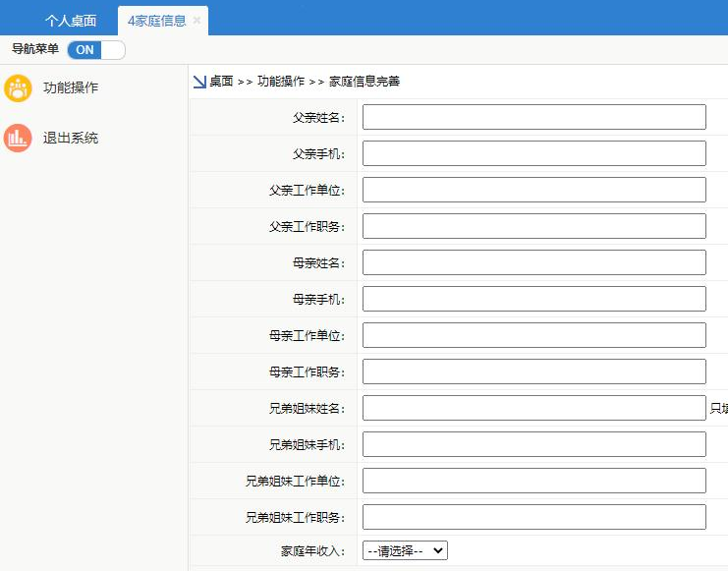728x571 pixels.
Task: Focus the 兄弟姐妹手机 text box
Action: 533,444
